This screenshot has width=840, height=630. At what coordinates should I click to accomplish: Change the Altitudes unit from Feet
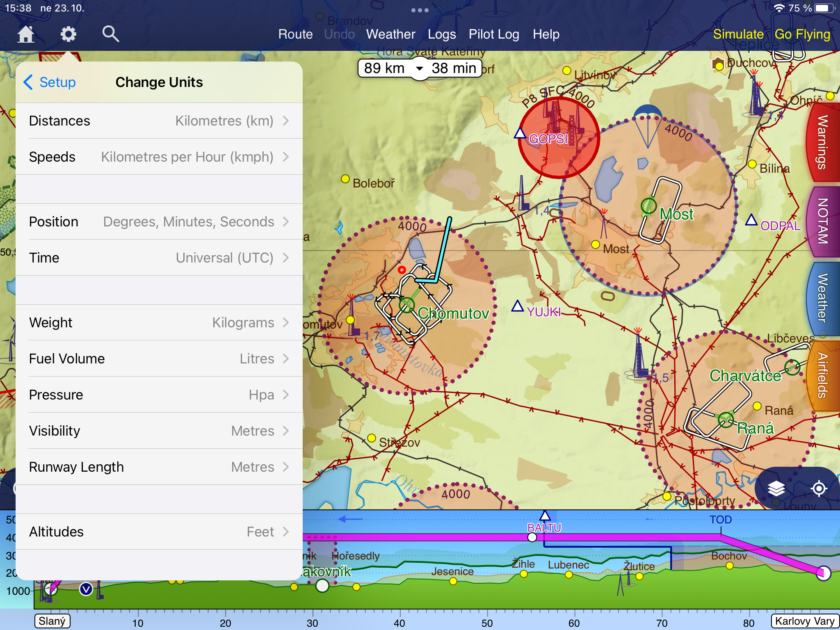(x=159, y=532)
